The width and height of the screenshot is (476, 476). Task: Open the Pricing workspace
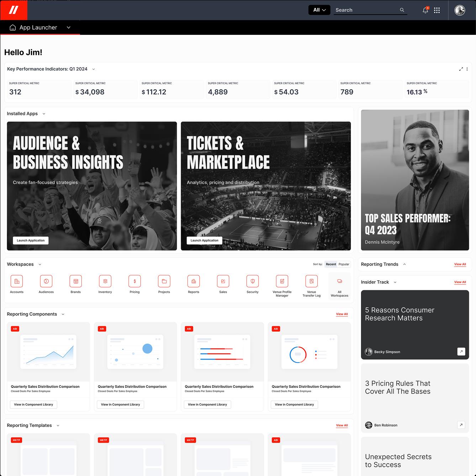coord(135,284)
